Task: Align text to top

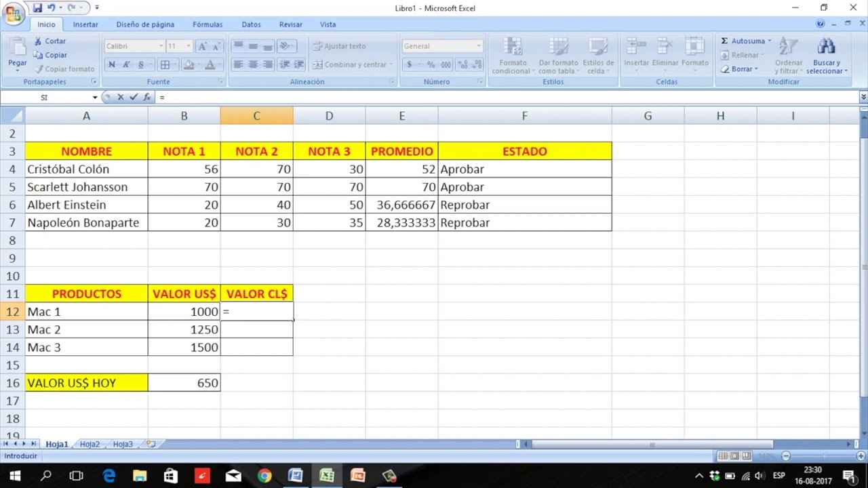Action: click(x=238, y=46)
